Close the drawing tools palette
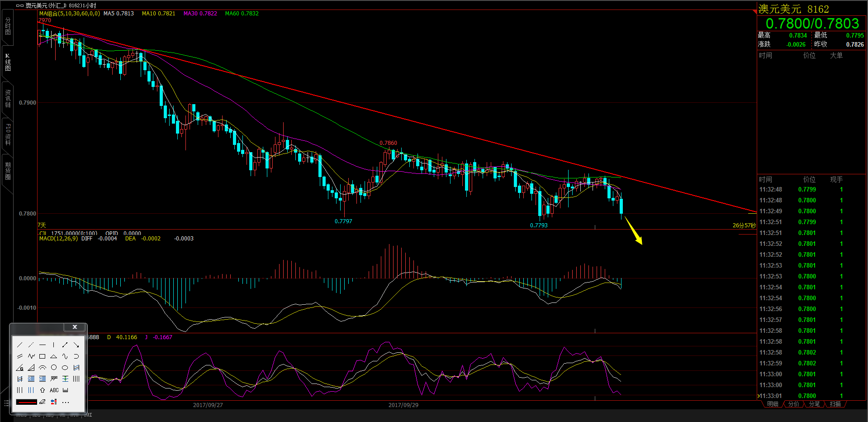 (75, 327)
